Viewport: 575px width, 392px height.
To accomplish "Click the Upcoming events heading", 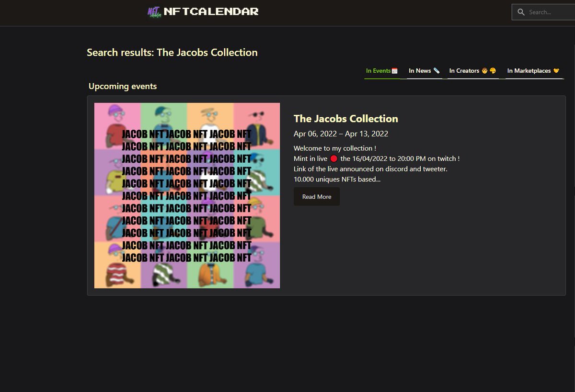I will [123, 87].
